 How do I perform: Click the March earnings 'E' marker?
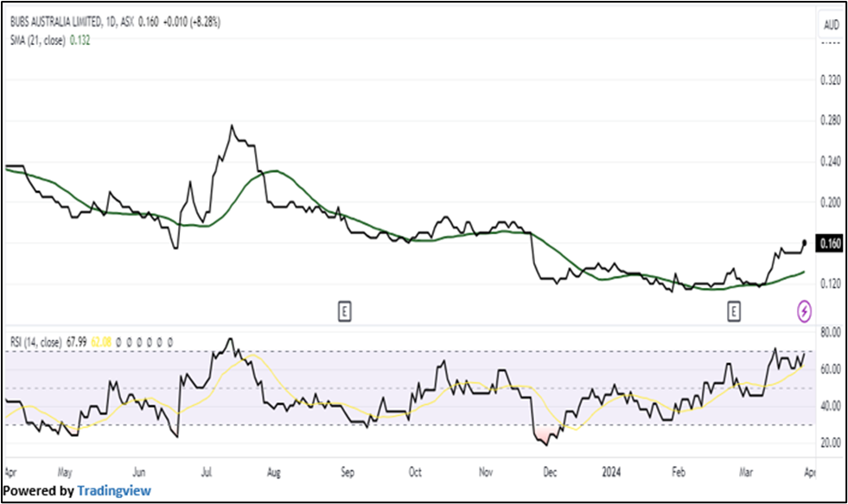733,311
